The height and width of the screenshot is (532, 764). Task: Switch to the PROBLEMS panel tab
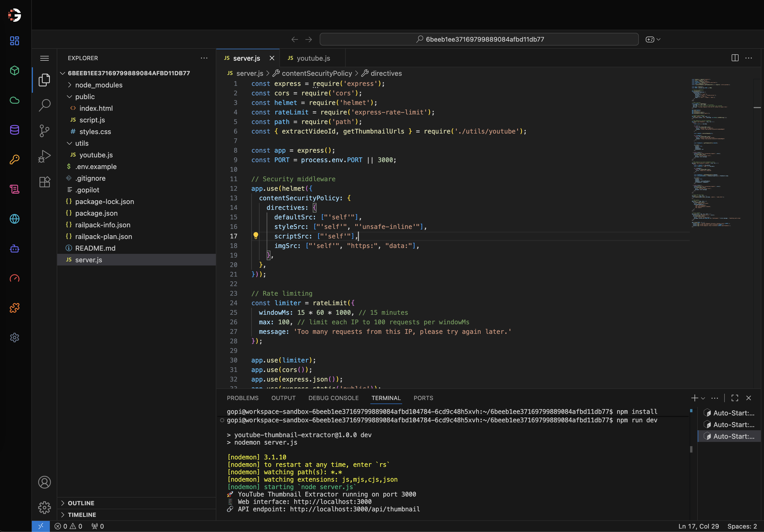(x=243, y=398)
